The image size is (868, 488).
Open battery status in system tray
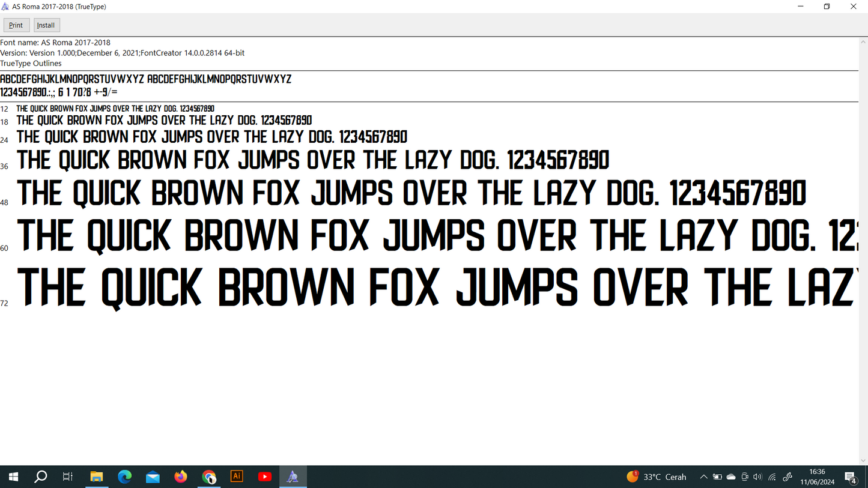(717, 477)
